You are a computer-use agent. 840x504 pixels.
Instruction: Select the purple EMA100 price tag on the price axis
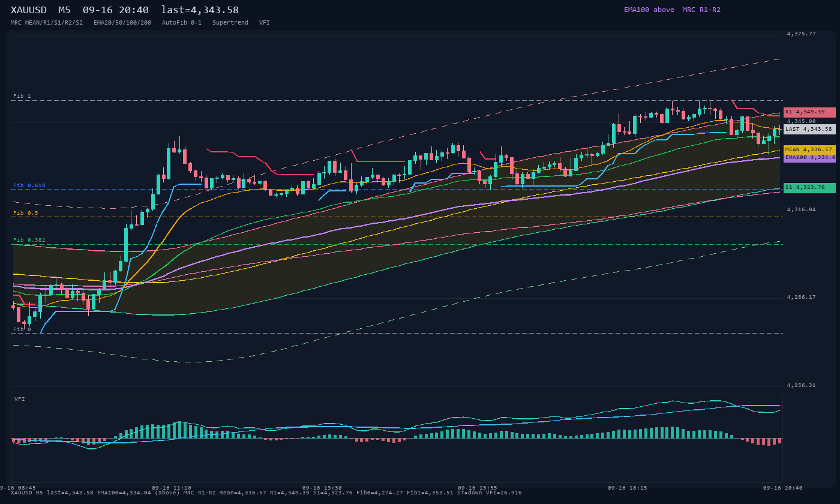coord(809,157)
